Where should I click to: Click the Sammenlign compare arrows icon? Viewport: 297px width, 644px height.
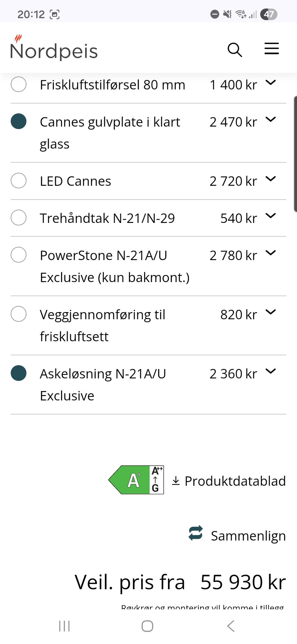click(x=196, y=533)
